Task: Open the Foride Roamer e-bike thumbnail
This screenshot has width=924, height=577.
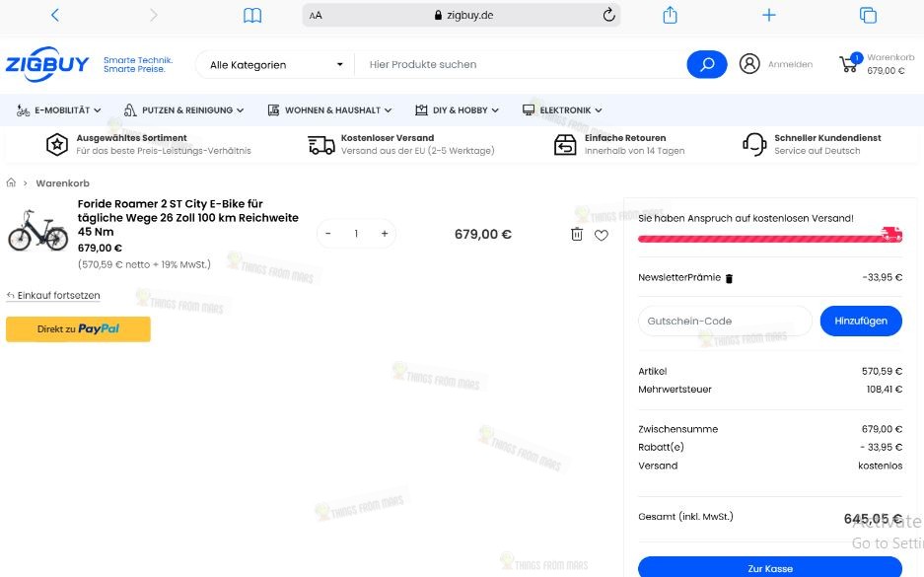Action: click(x=37, y=231)
